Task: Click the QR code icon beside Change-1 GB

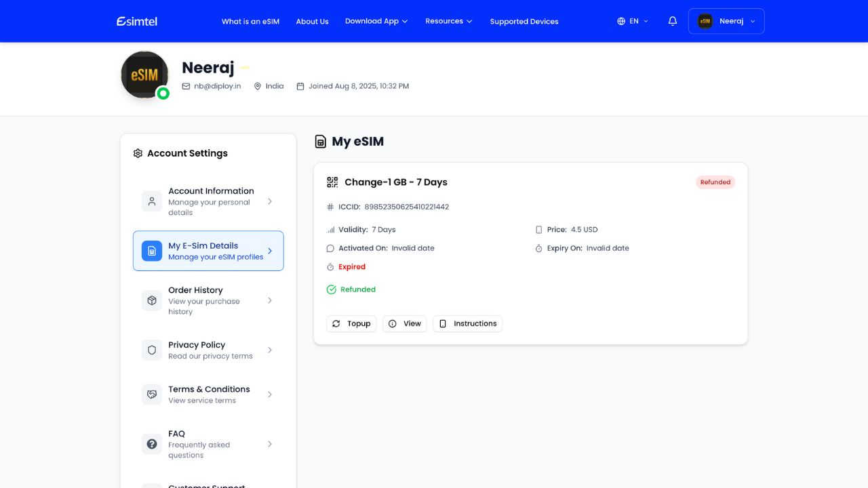Action: (332, 182)
